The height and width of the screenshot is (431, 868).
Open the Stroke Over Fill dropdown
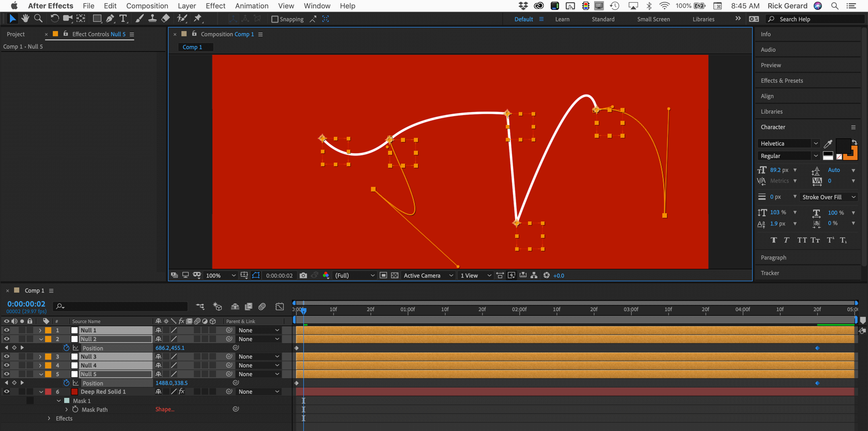[x=829, y=197]
